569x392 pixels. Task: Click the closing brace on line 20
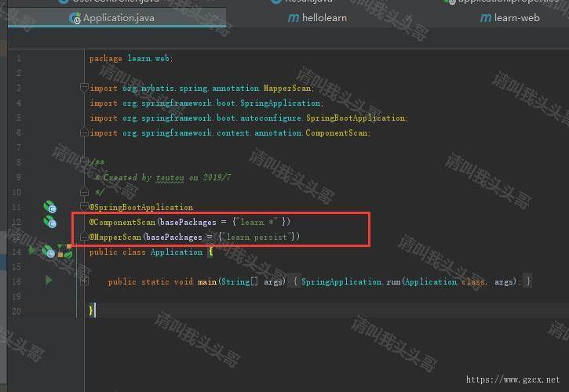[x=91, y=310]
